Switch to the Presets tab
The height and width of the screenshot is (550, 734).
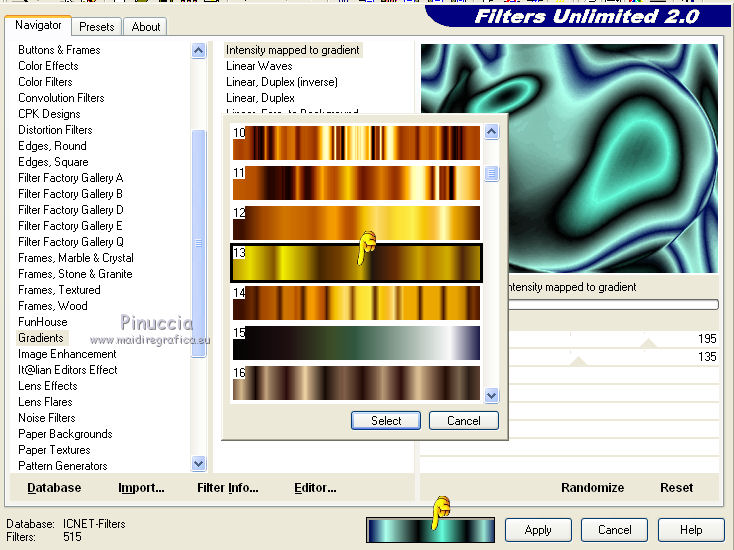point(96,27)
